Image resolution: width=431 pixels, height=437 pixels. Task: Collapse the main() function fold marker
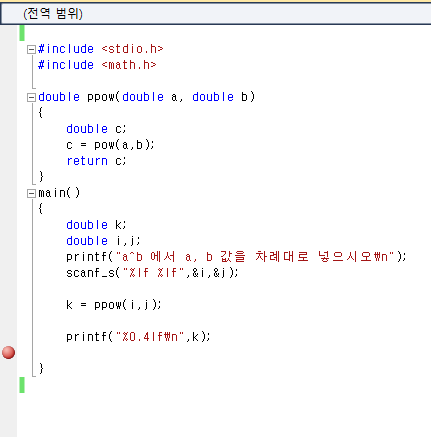coord(31,194)
